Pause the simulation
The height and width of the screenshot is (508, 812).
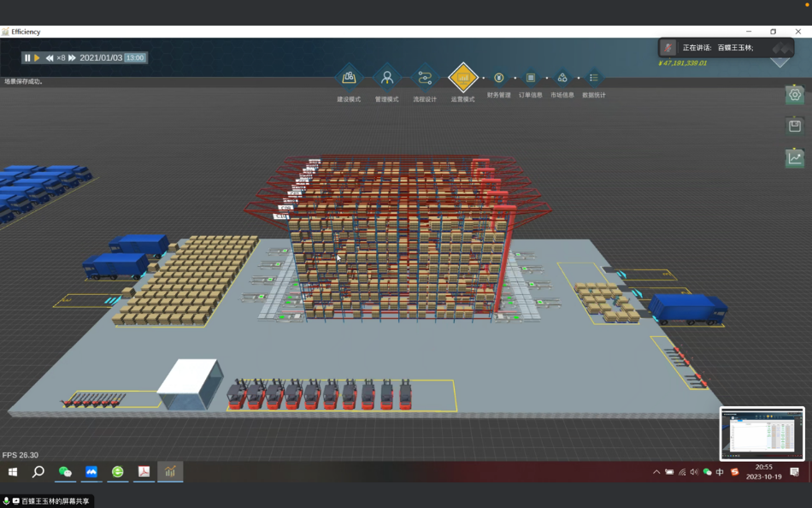tap(27, 58)
